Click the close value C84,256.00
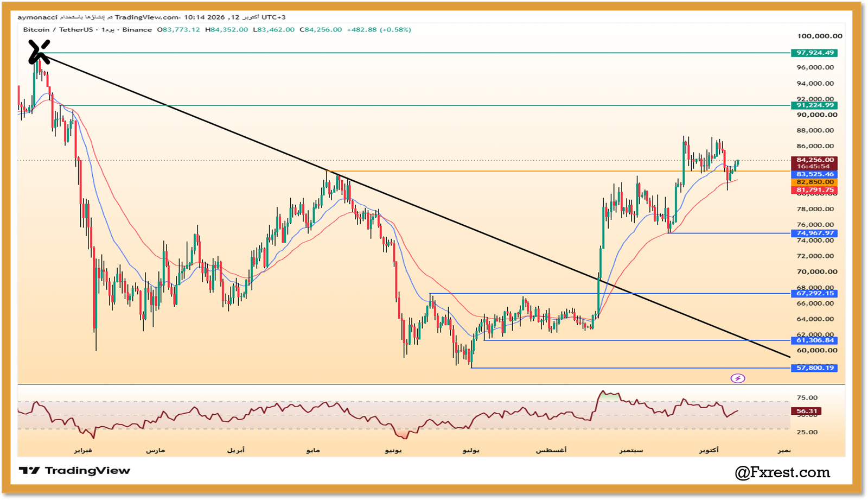Image resolution: width=868 pixels, height=500 pixels. pyautogui.click(x=321, y=30)
